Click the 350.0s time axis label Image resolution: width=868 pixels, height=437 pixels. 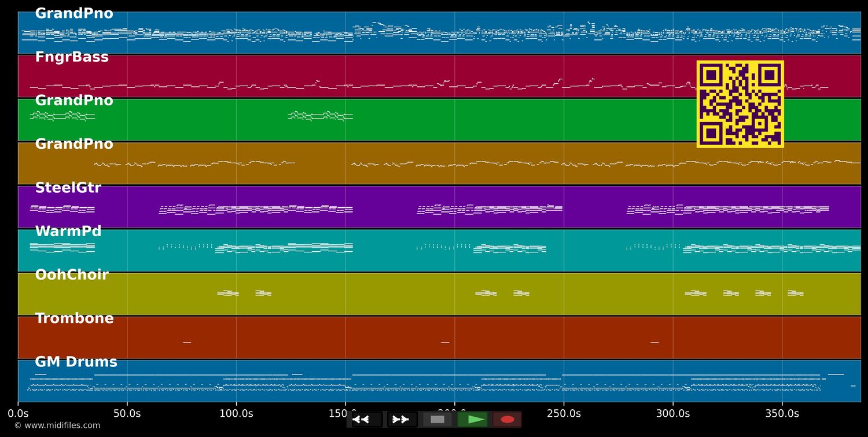(x=782, y=414)
